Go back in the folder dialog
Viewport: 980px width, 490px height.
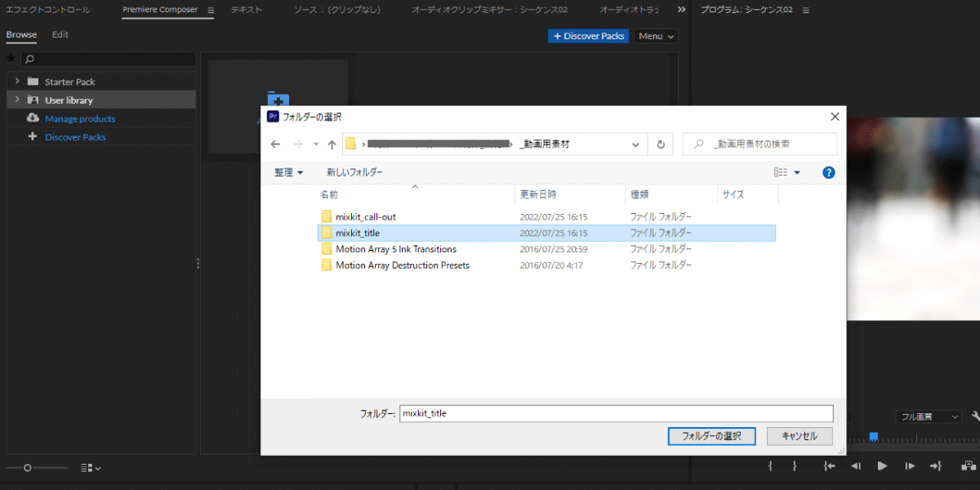pyautogui.click(x=275, y=144)
